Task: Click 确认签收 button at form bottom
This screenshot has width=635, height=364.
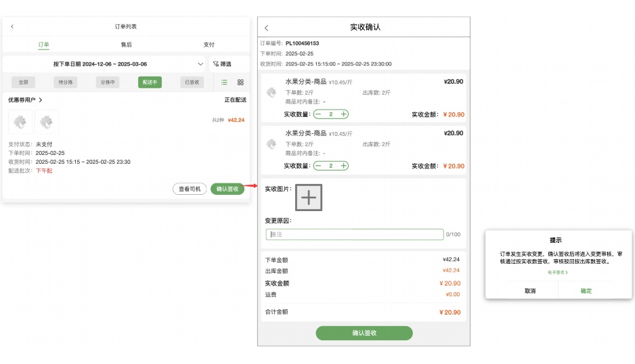Action: coord(364,333)
